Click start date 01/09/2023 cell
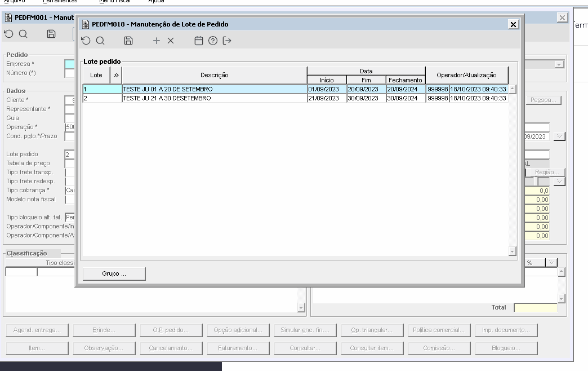Viewport: 588px width, 371px height. pos(327,90)
